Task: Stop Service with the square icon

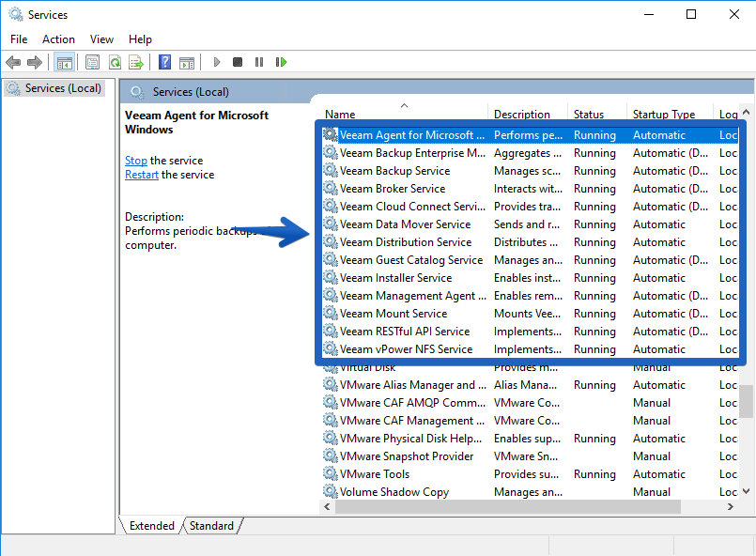Action: [238, 62]
